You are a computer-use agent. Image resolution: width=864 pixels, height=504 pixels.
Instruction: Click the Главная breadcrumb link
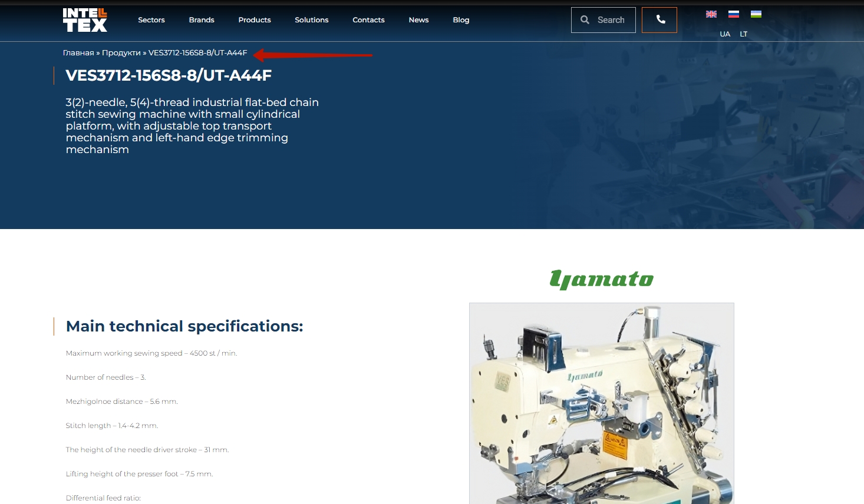coord(78,53)
